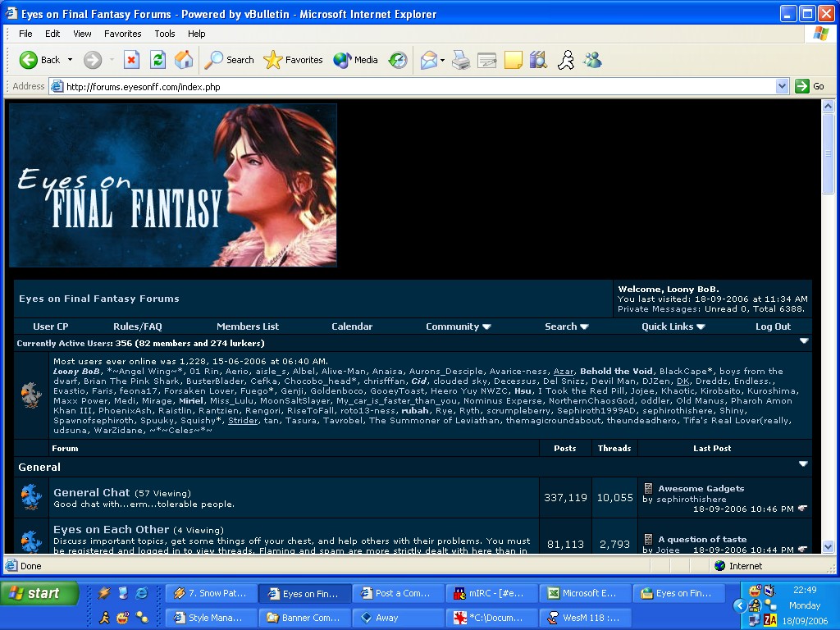Open the Mail button dropdown arrow

pos(442,60)
